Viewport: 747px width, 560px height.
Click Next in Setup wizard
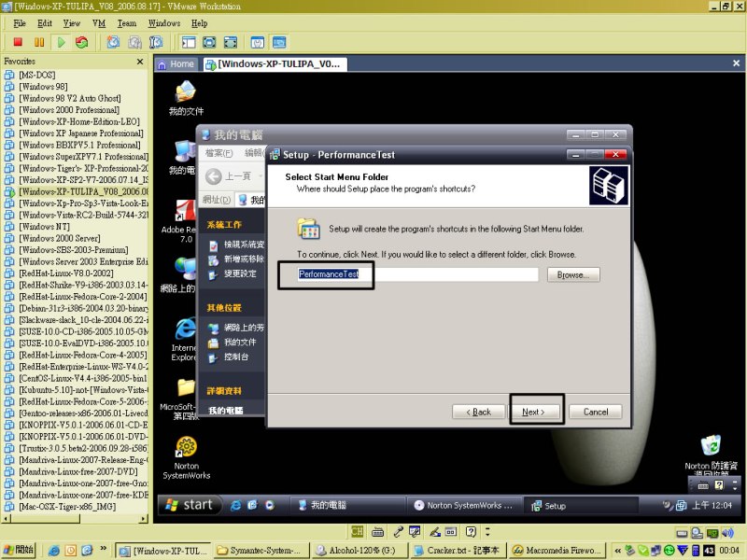coord(533,412)
